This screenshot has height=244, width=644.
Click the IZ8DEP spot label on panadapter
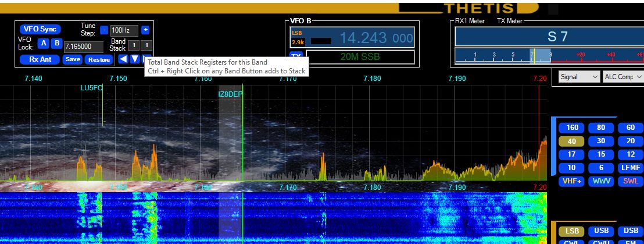pyautogui.click(x=231, y=94)
